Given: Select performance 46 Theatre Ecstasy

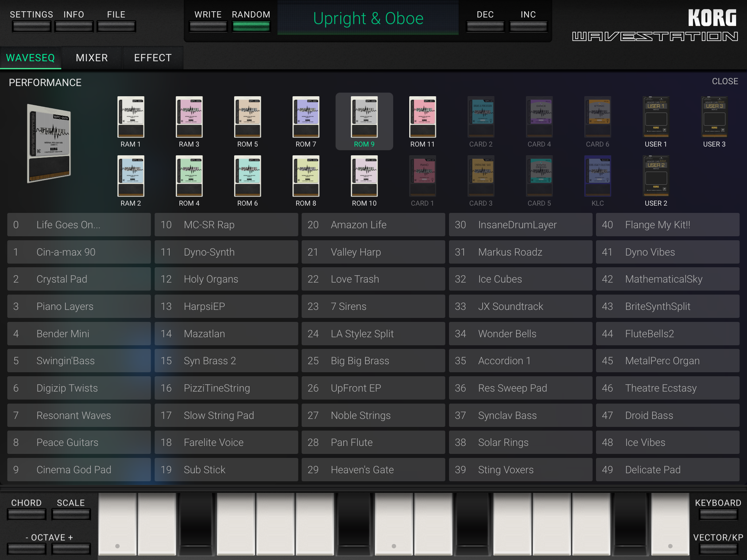Looking at the screenshot, I should (667, 388).
